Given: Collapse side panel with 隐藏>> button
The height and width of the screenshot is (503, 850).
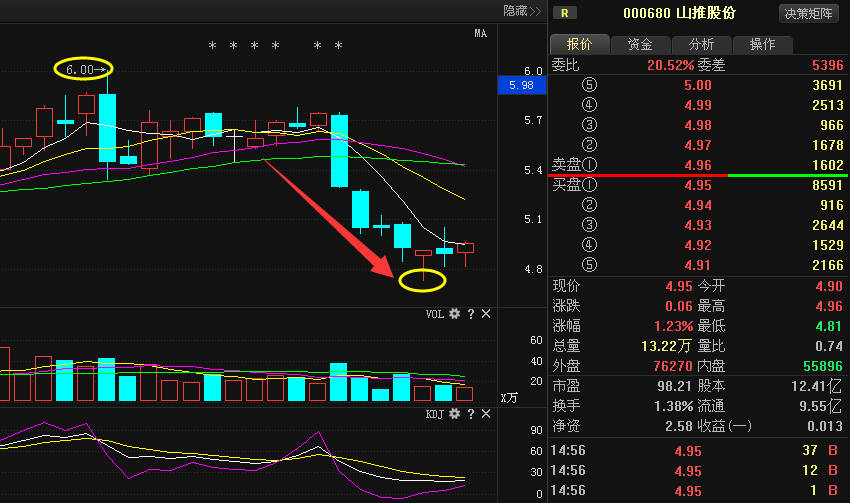Looking at the screenshot, I should 521,11.
